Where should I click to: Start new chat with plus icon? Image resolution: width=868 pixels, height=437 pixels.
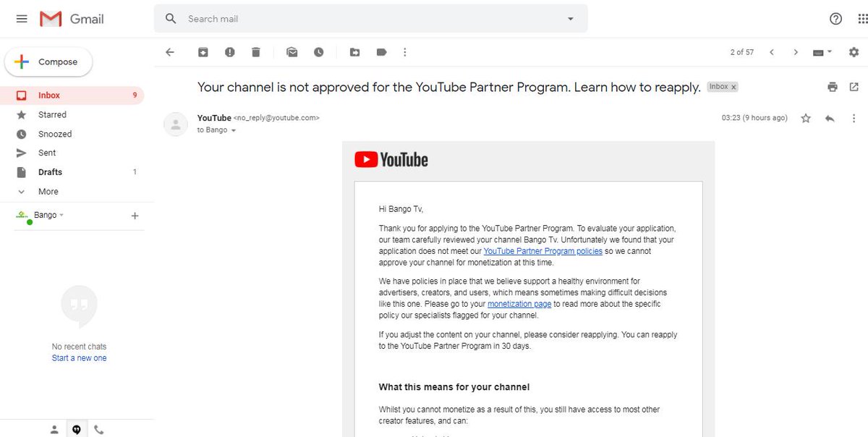(x=135, y=216)
